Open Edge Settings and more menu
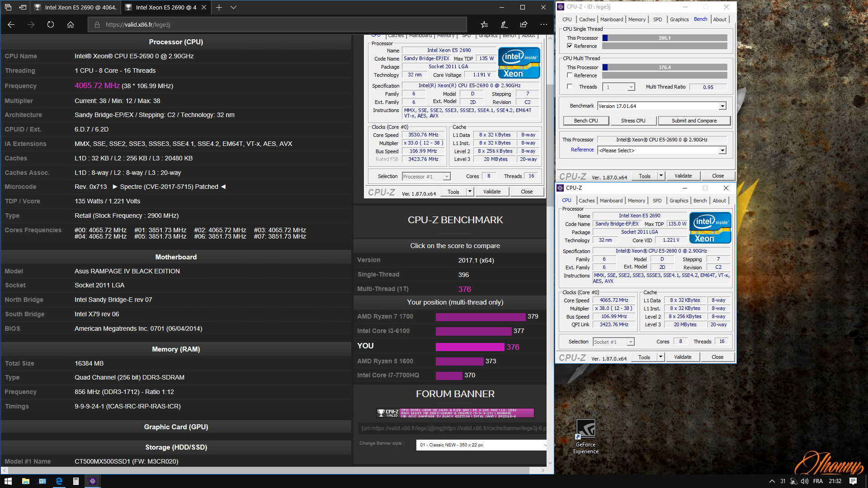The height and width of the screenshot is (488, 868). pos(543,24)
